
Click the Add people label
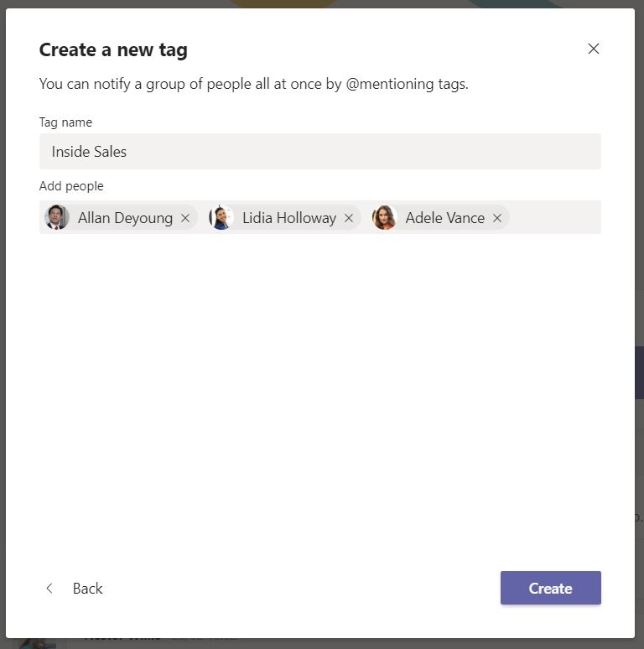[x=71, y=186]
